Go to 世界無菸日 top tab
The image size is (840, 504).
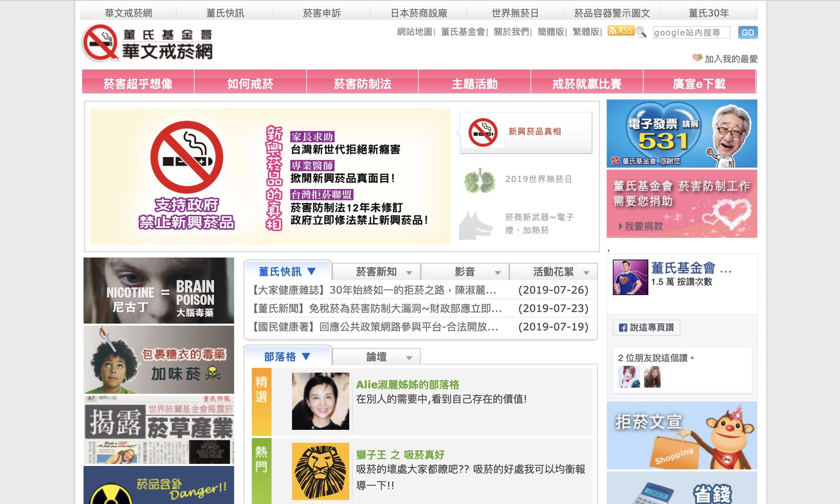point(515,13)
